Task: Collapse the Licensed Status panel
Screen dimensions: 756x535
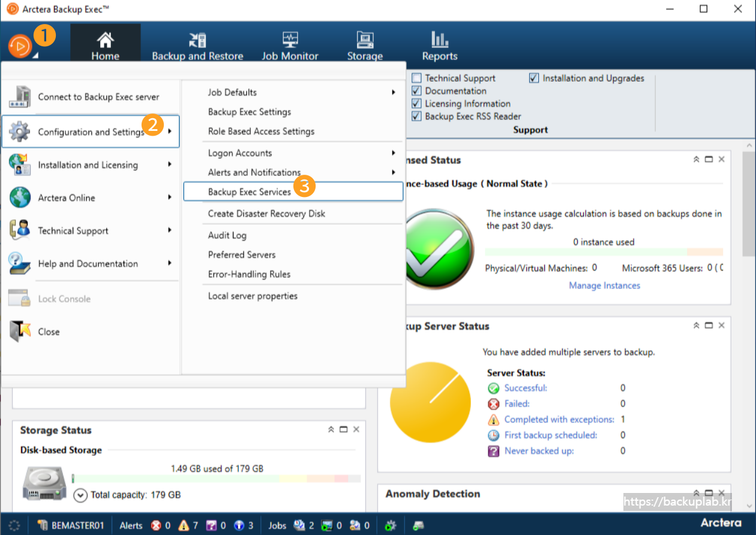Action: (697, 160)
